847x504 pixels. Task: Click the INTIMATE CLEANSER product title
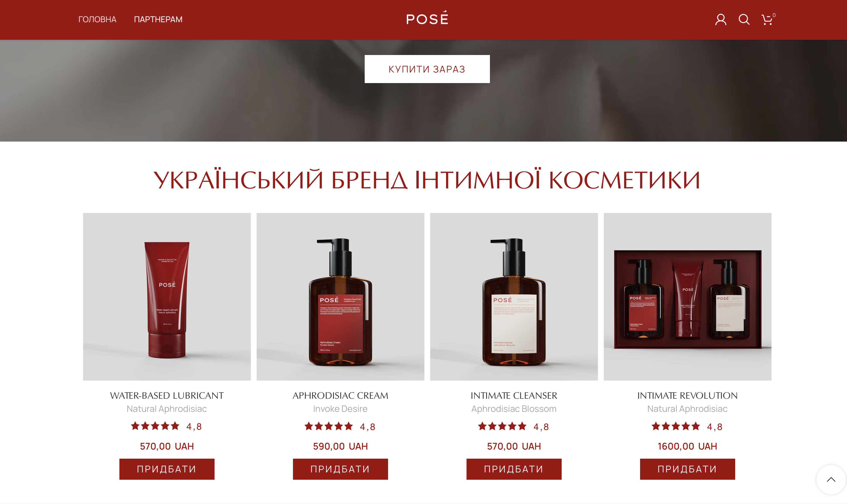514,395
